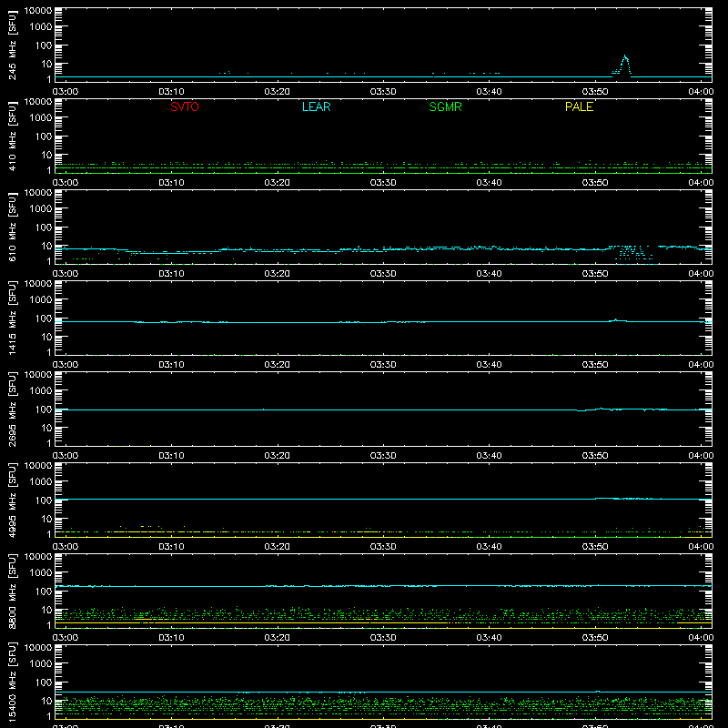Viewport: 728px width, 728px height.
Task: Click the 03:00 tick under the 245 MHz panel
Action: 65,92
